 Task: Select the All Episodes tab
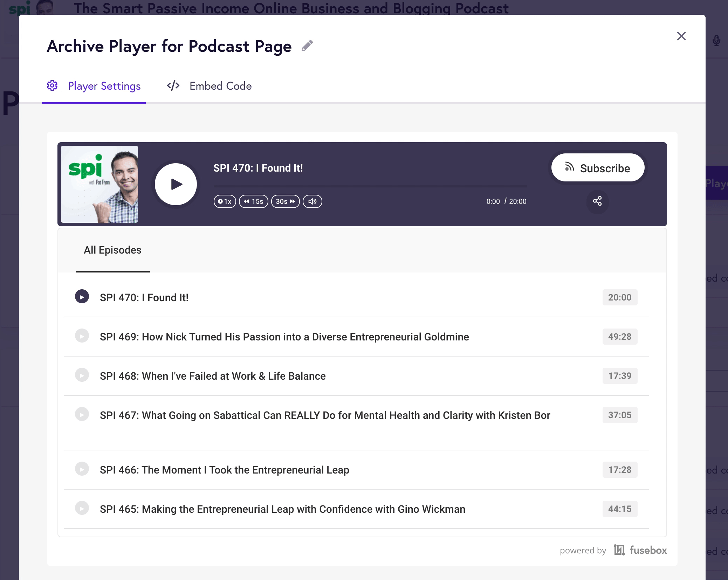(x=112, y=250)
